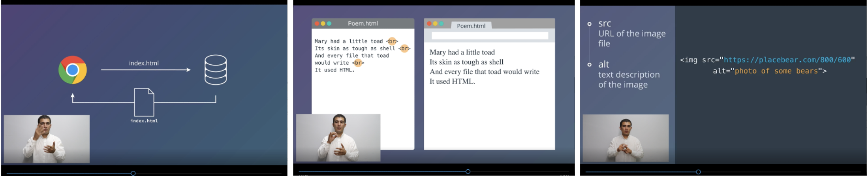
Task: Select the sign-language interpreter inset in Chrome diagram frame
Action: [x=47, y=139]
